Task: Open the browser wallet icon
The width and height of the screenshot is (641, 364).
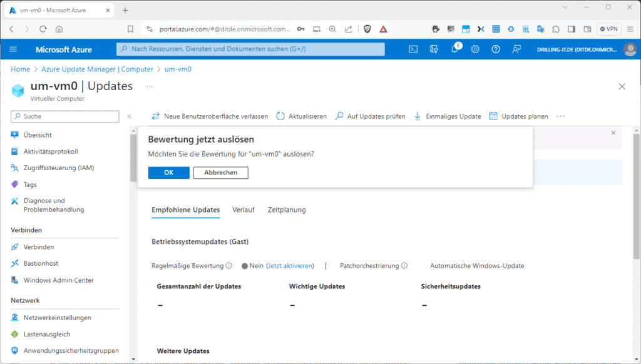Action: coord(587,29)
